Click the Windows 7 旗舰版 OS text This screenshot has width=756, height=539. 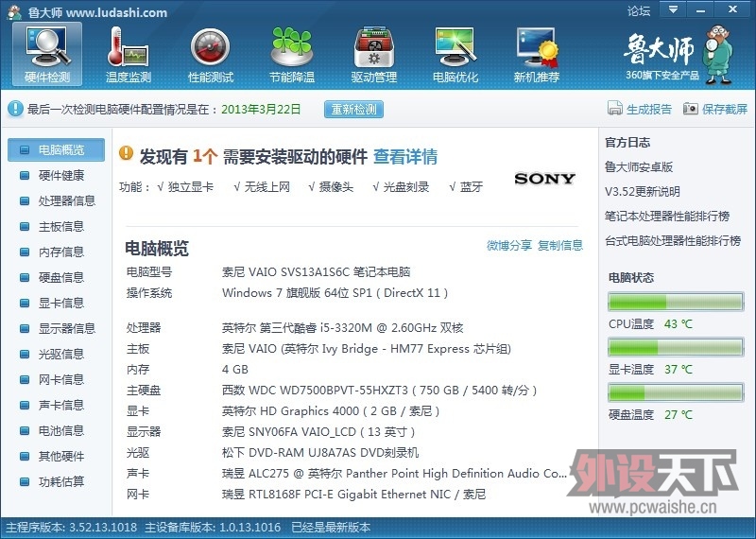click(x=335, y=293)
